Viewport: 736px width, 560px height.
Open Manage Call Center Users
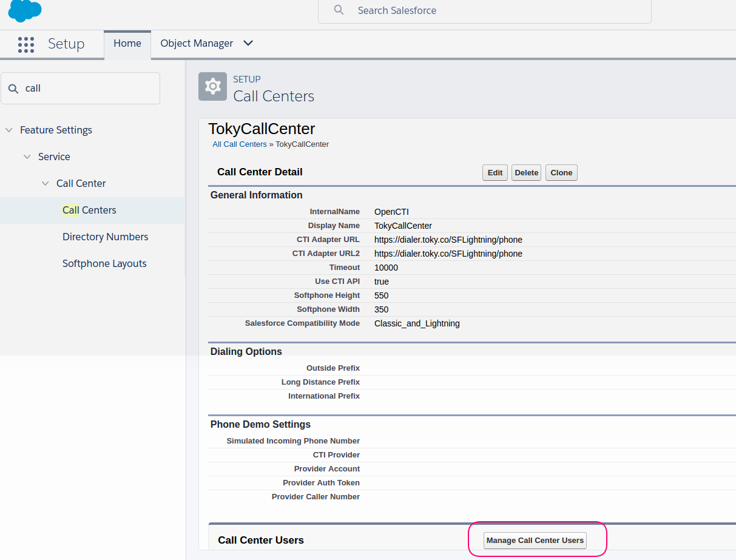tap(535, 541)
